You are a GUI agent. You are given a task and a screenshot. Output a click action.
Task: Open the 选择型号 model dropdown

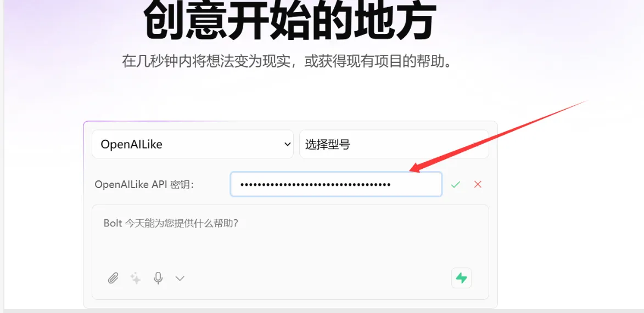click(x=394, y=144)
